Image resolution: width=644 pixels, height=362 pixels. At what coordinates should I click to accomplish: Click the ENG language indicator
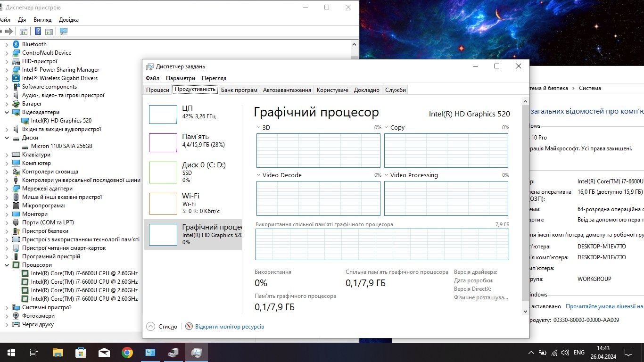[x=579, y=353]
